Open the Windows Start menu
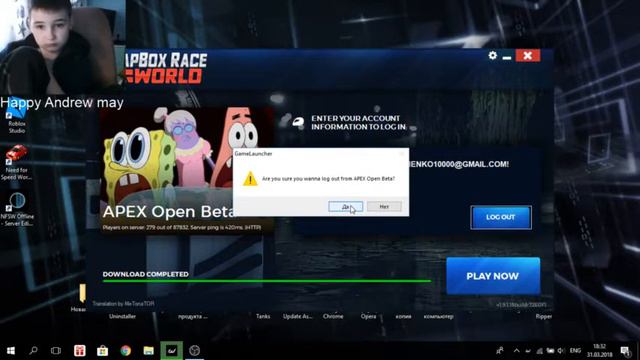 pos(11,350)
